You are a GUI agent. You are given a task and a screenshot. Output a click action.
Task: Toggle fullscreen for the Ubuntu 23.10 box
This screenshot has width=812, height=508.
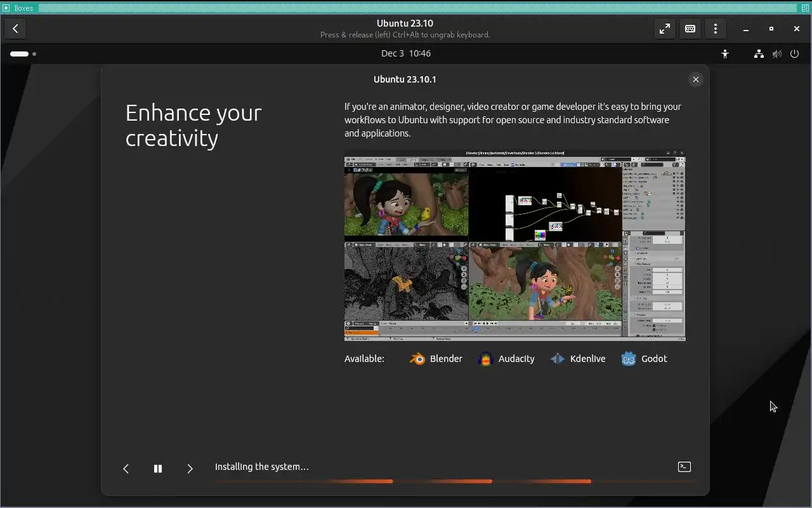pyautogui.click(x=664, y=29)
